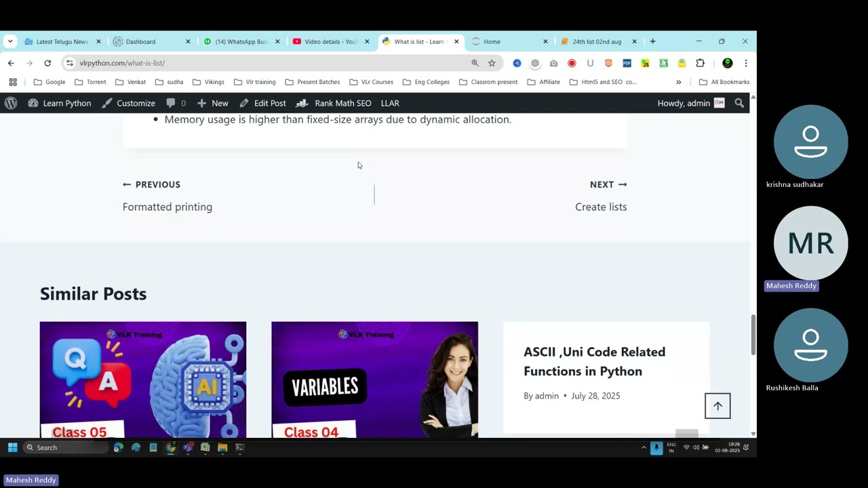Open Excel from the taskbar
Screen dimensions: 868x488
tap(205, 447)
